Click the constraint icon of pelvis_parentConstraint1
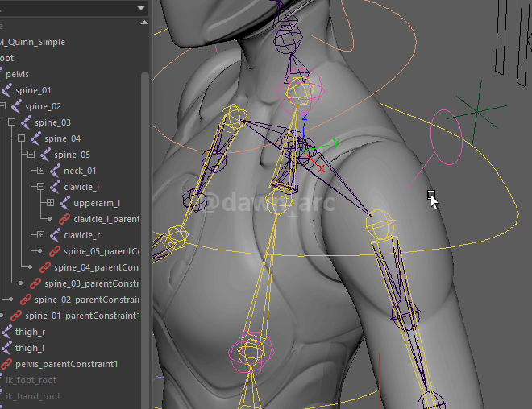Viewport: 532px width, 409px height. coord(6,364)
